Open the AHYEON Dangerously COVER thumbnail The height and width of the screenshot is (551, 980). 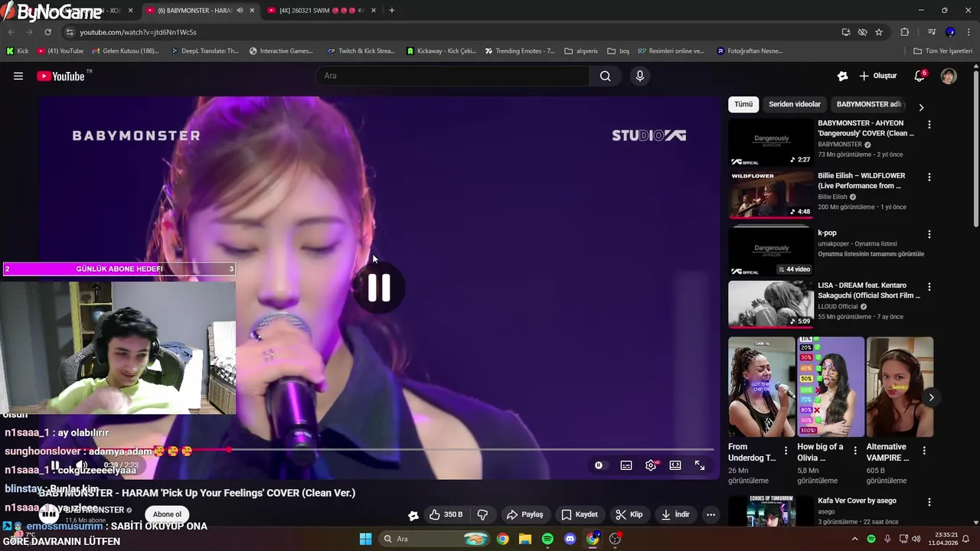[771, 142]
